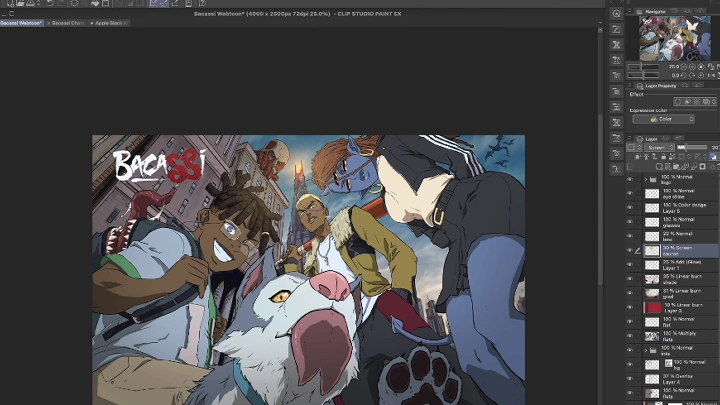Image resolution: width=720 pixels, height=405 pixels.
Task: Select the Linear burn Layer 3 red thumbnail
Action: pyautogui.click(x=652, y=308)
